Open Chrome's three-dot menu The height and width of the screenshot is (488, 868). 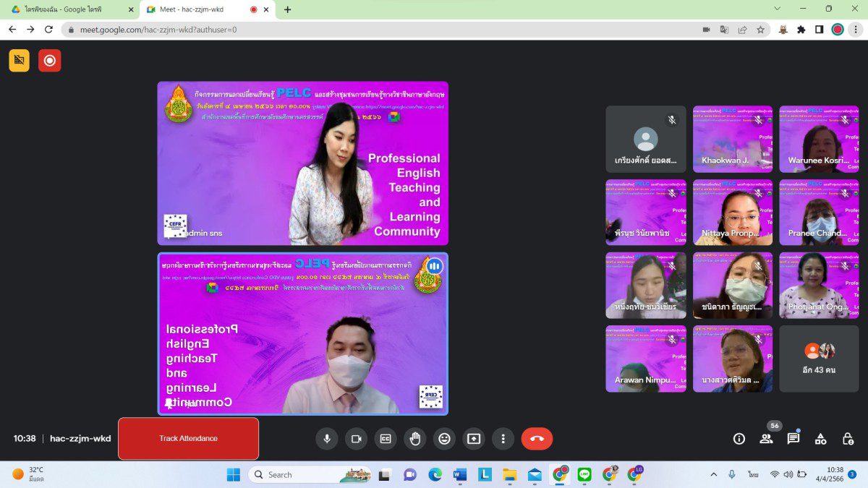coord(856,30)
